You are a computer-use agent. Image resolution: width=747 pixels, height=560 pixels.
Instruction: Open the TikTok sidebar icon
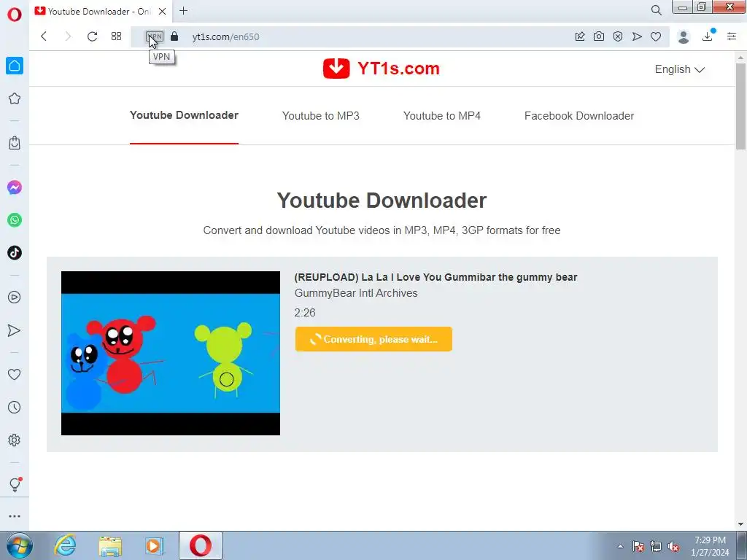(15, 253)
